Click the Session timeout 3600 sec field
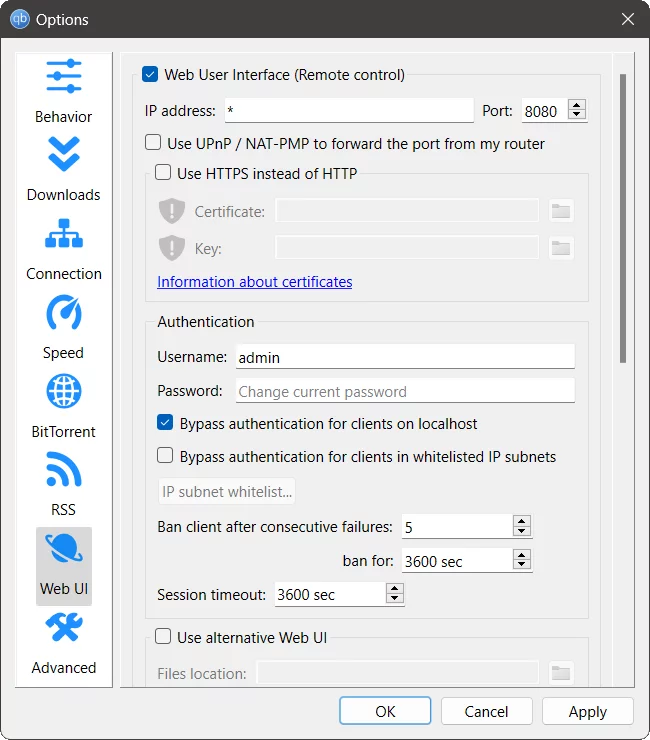This screenshot has width=650, height=740. (330, 594)
